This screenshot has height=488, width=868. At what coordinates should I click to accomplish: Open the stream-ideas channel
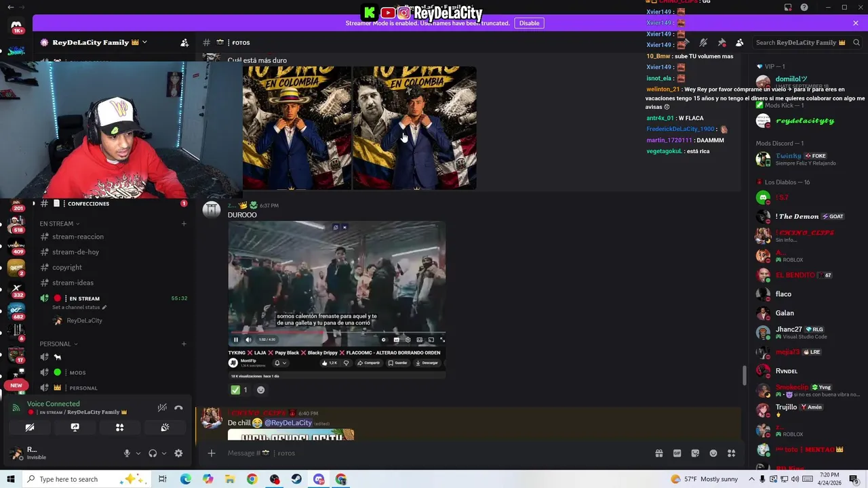click(73, 283)
